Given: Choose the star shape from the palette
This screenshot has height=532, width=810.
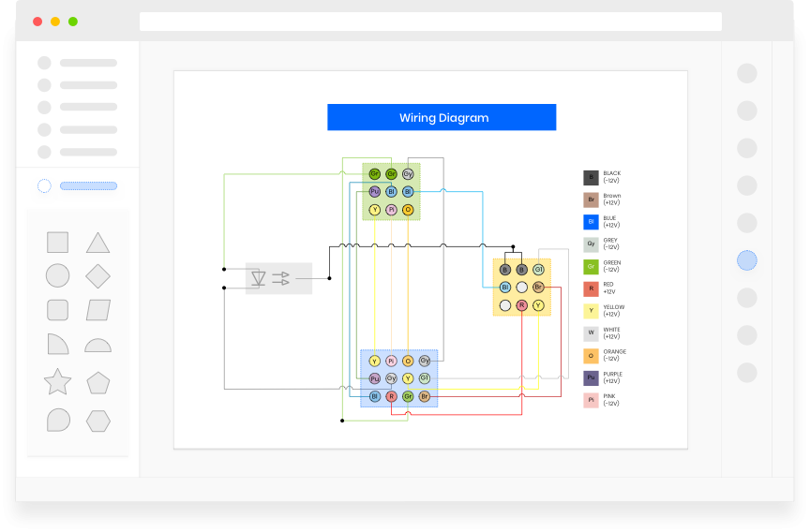Looking at the screenshot, I should 57,382.
